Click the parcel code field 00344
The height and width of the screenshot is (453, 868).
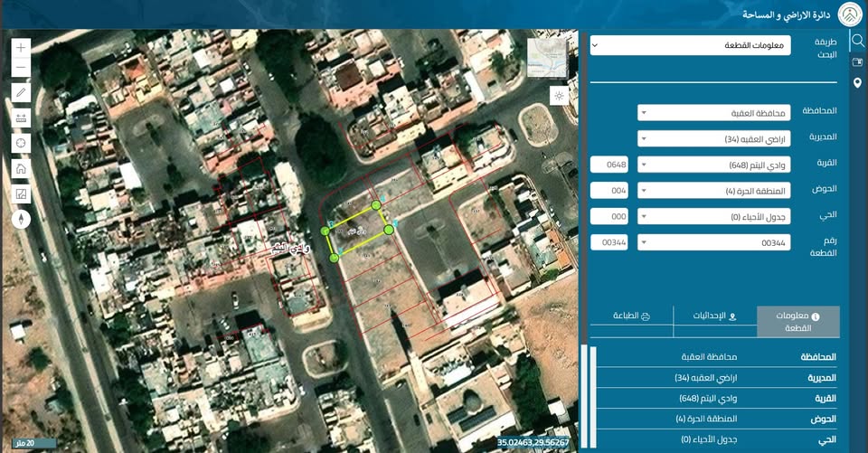609,242
